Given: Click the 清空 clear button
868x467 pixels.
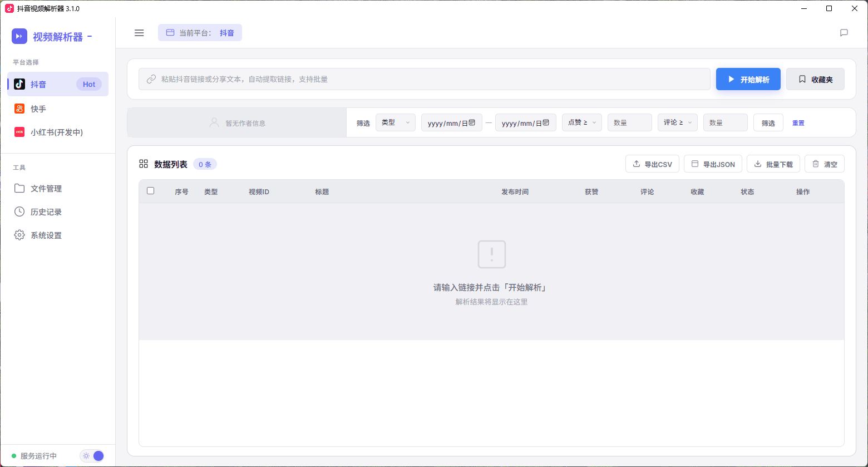Looking at the screenshot, I should tap(825, 164).
